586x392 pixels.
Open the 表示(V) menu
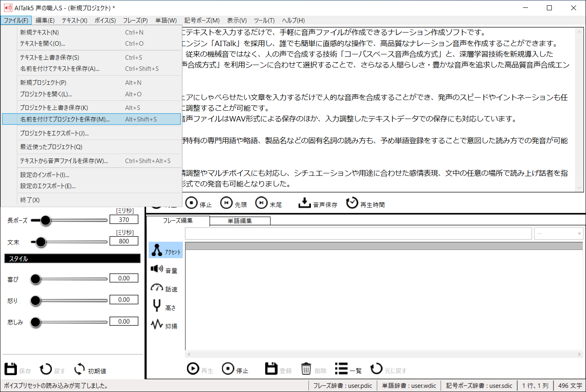click(237, 21)
